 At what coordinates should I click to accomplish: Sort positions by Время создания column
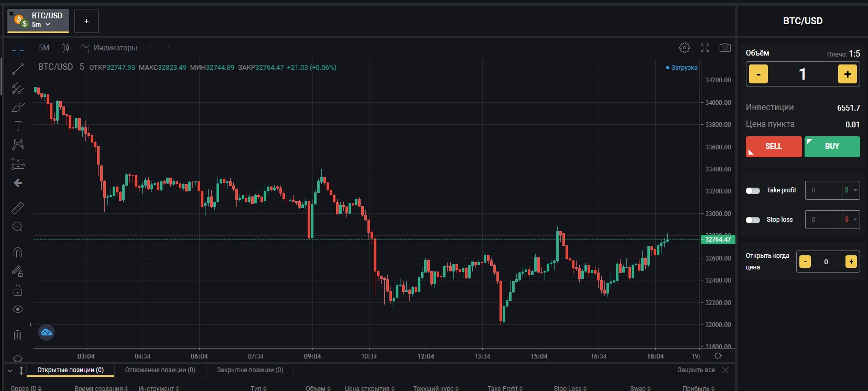101,388
